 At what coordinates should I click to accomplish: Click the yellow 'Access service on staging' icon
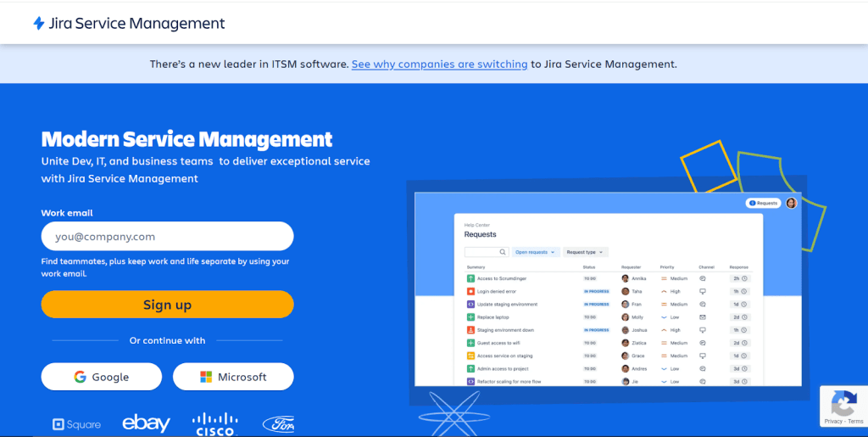click(x=471, y=356)
